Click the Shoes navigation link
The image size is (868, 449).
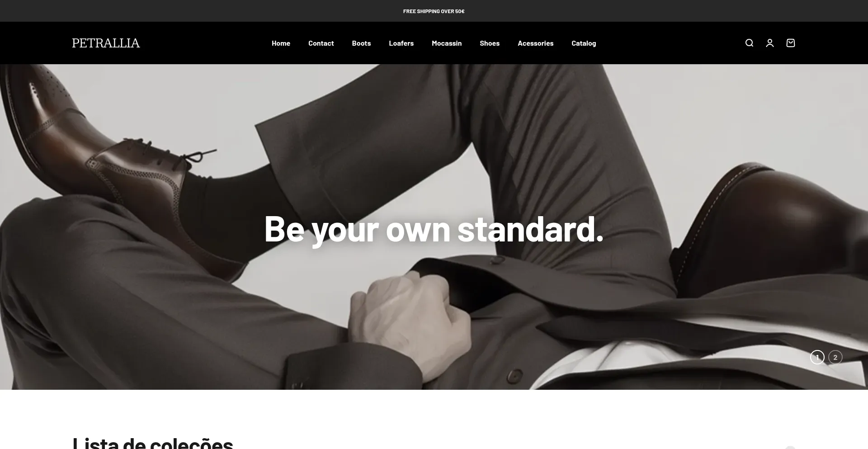point(490,43)
